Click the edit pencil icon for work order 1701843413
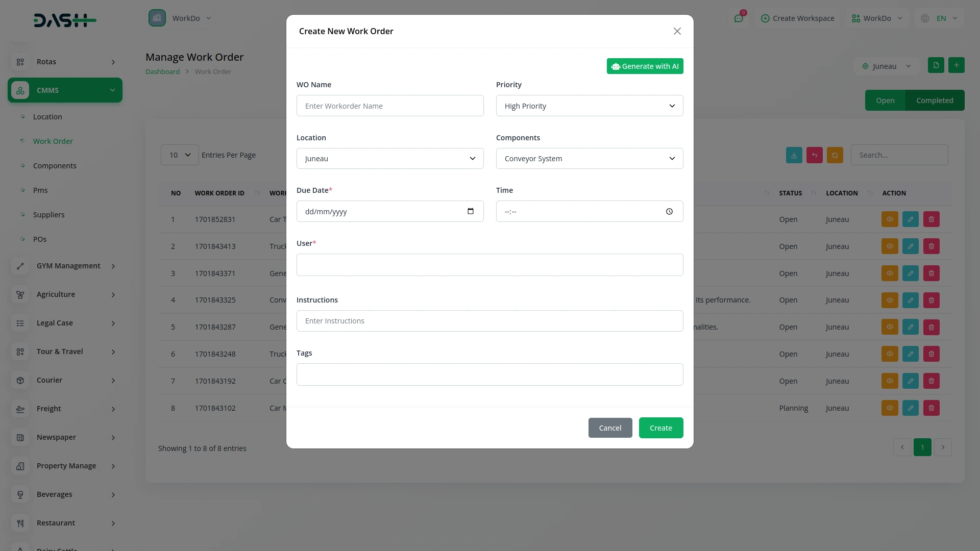The image size is (980, 551). pyautogui.click(x=910, y=246)
